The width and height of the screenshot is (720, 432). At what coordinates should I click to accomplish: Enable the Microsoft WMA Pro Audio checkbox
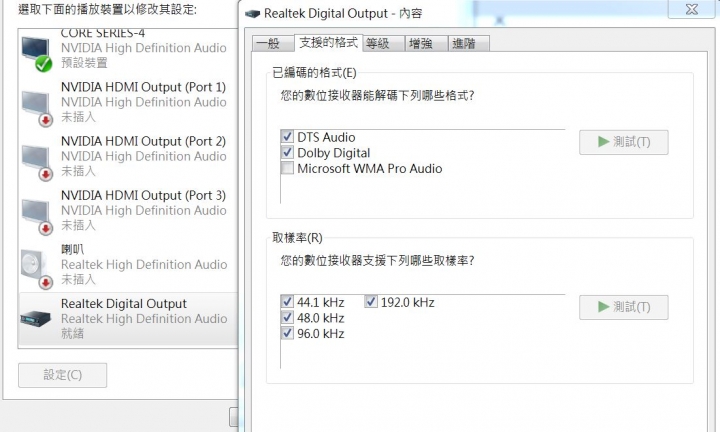point(287,168)
